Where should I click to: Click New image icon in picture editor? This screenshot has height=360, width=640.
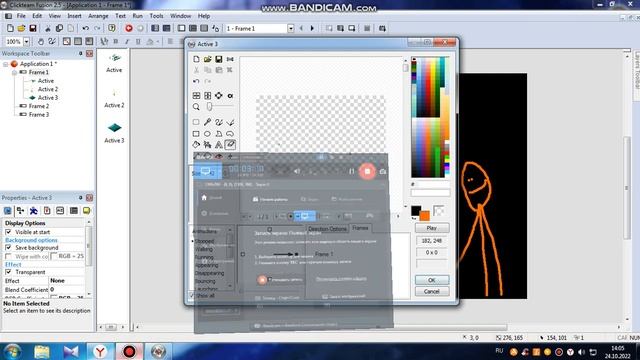[x=196, y=60]
